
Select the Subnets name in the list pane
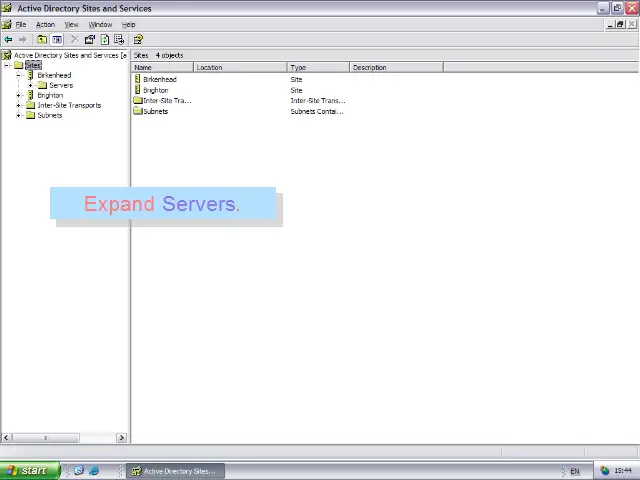[x=156, y=111]
